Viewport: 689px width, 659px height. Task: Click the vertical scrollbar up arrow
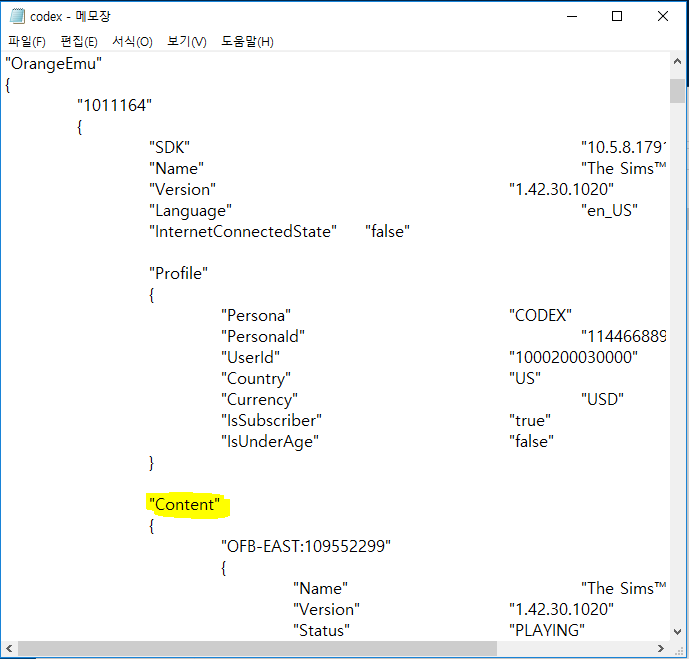[x=677, y=62]
